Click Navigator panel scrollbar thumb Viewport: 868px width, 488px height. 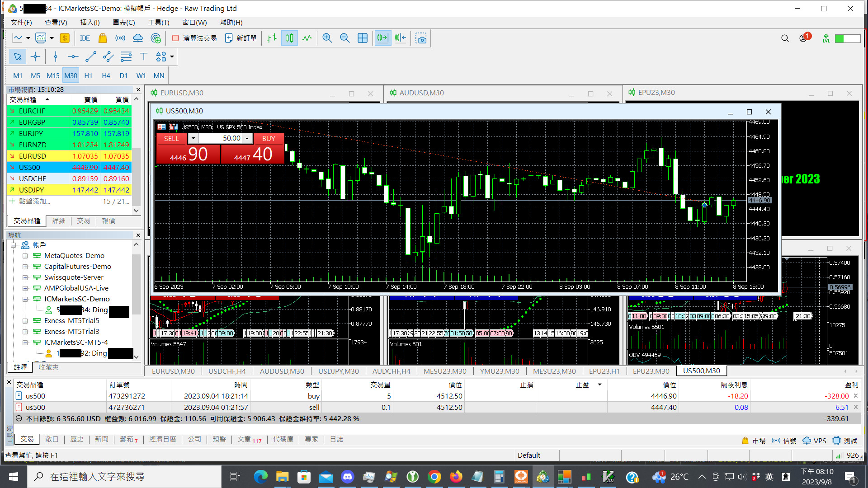pyautogui.click(x=137, y=285)
